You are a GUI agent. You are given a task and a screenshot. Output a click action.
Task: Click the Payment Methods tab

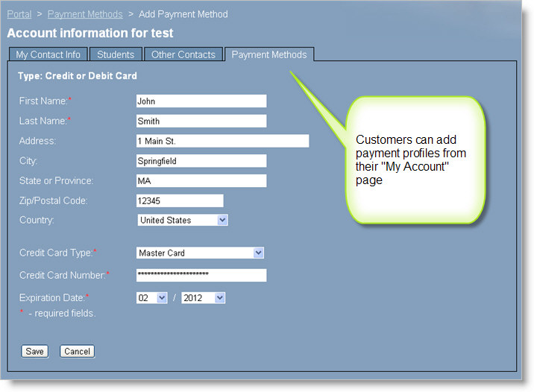click(x=269, y=54)
